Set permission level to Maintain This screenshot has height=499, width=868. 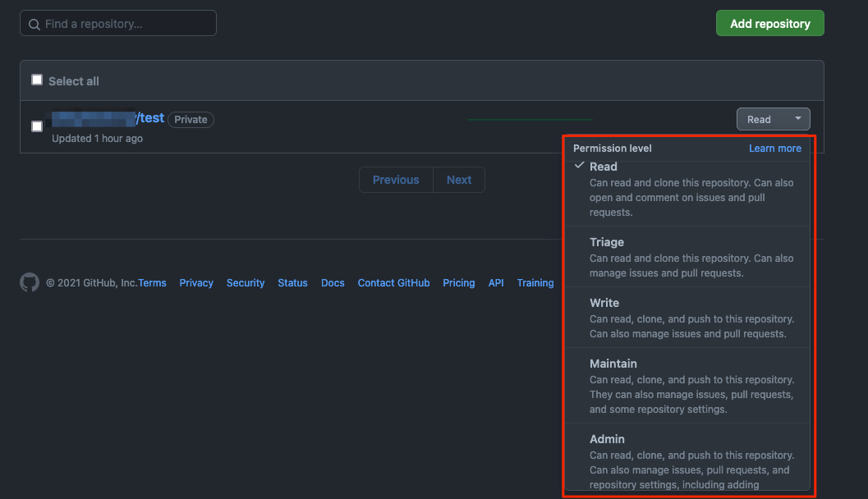pos(613,364)
